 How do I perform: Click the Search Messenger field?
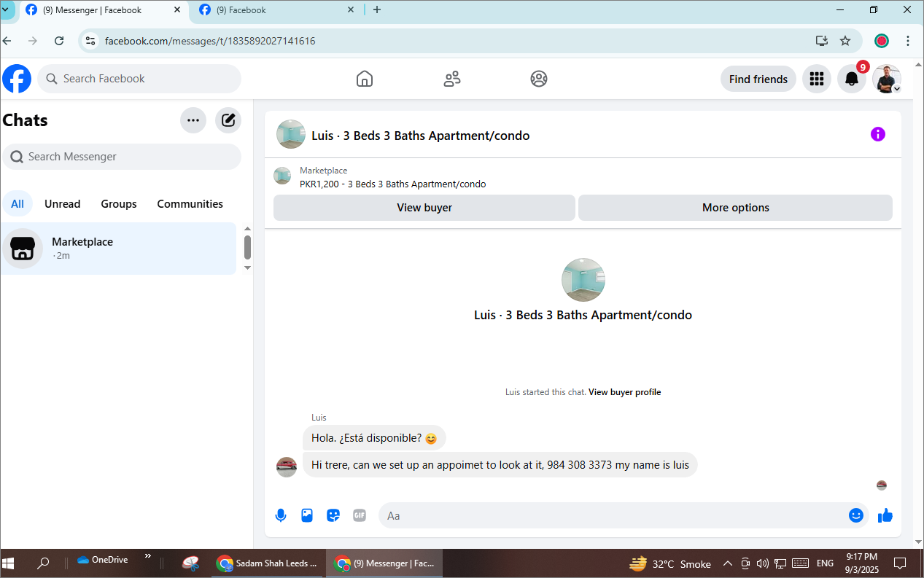point(122,157)
